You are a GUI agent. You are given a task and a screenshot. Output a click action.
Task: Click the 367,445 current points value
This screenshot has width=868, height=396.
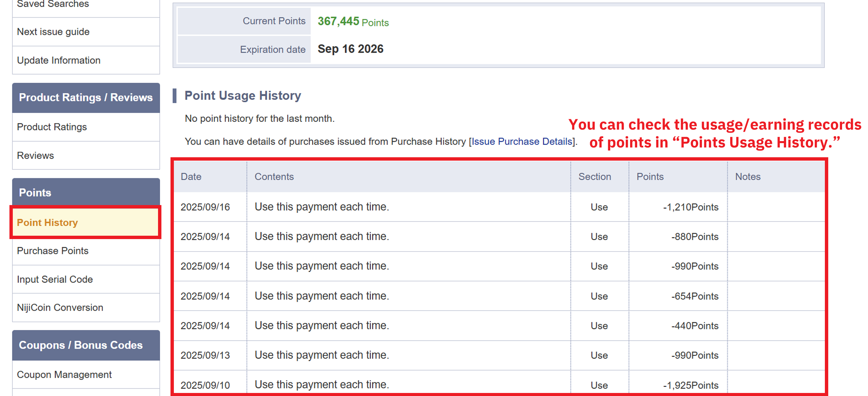coord(338,21)
